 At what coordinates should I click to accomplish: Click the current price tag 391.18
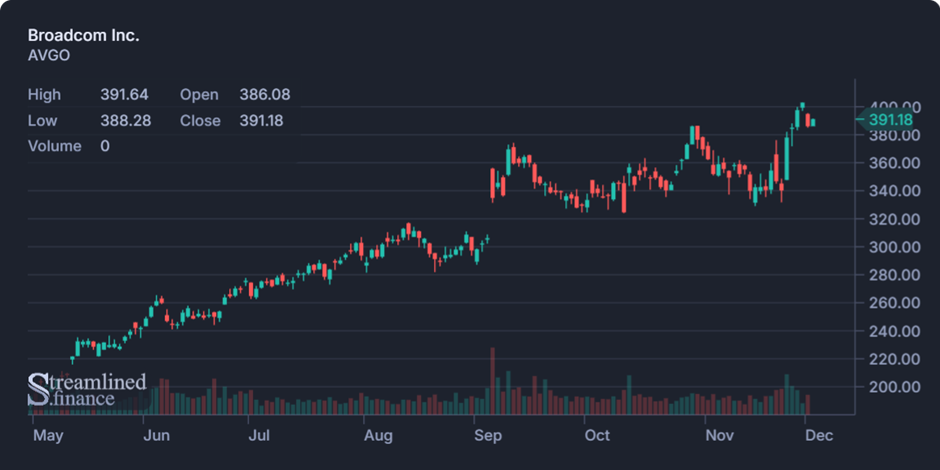pos(887,120)
